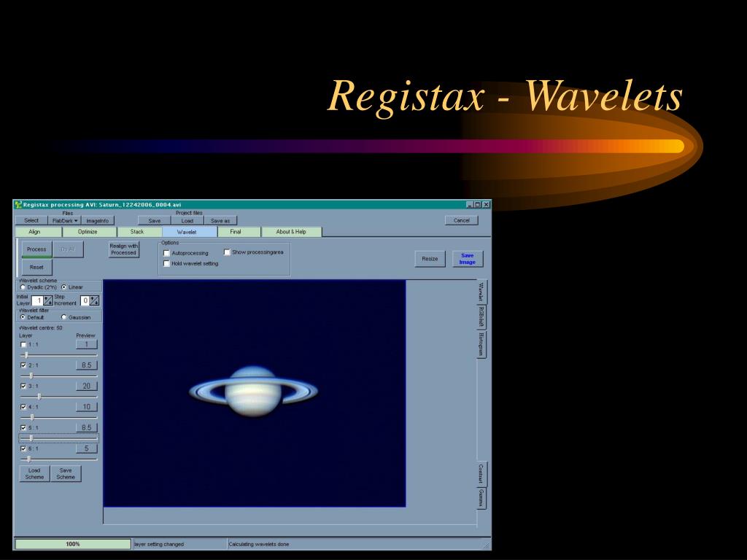This screenshot has height=560, width=747.
Task: Open ImageInfo
Action: (x=98, y=221)
